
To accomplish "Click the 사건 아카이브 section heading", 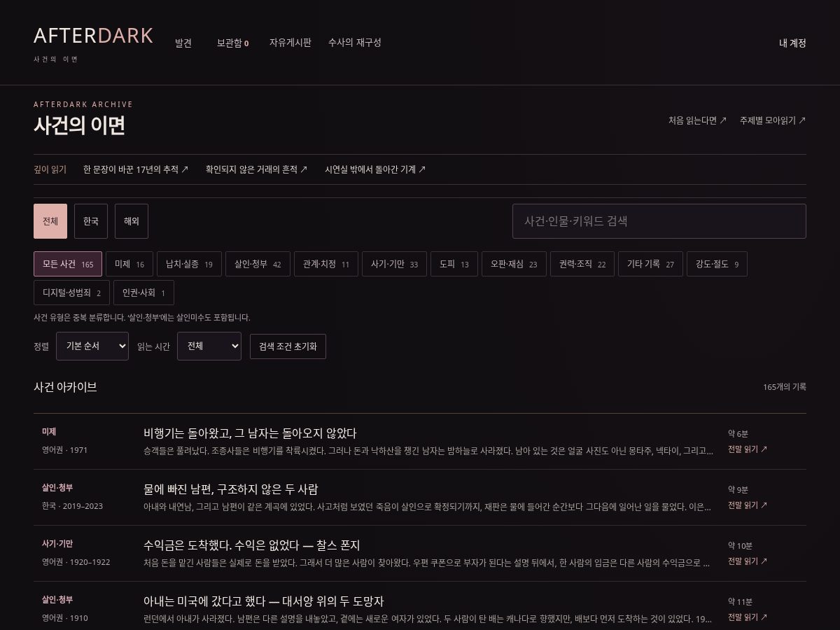I will [x=65, y=387].
